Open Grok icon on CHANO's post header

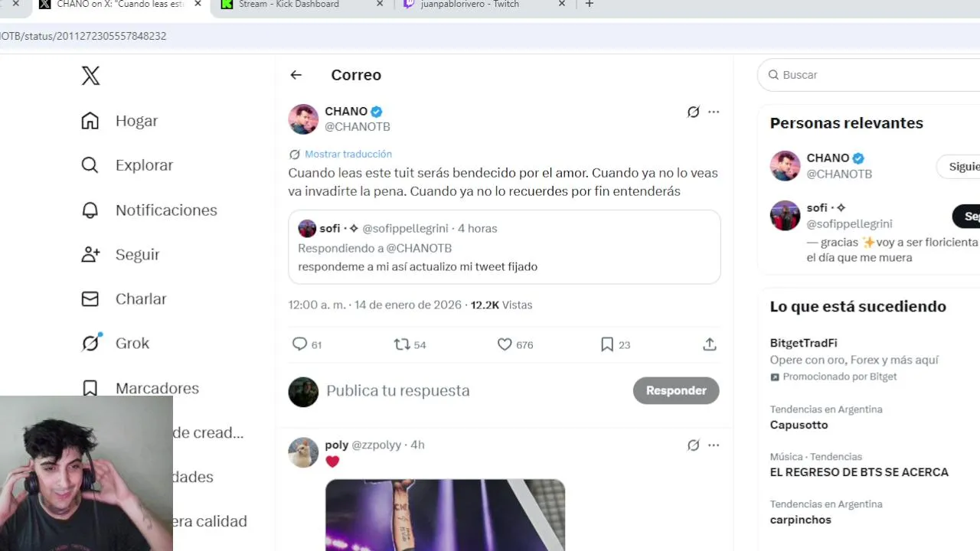pos(693,112)
